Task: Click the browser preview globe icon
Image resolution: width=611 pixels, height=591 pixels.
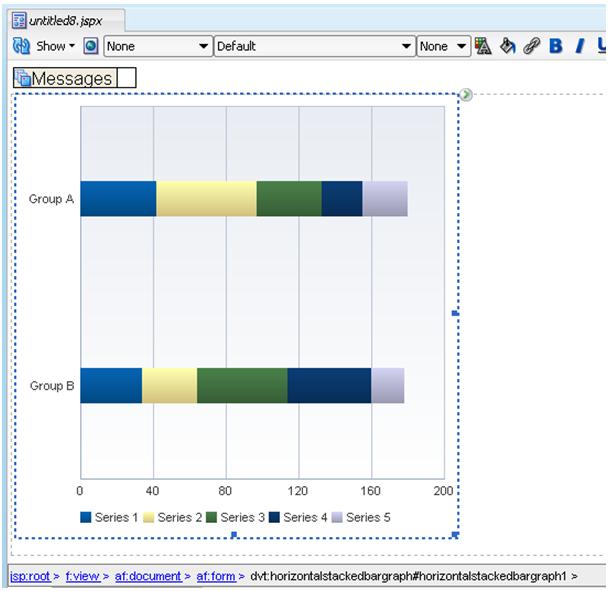Action: click(x=91, y=46)
